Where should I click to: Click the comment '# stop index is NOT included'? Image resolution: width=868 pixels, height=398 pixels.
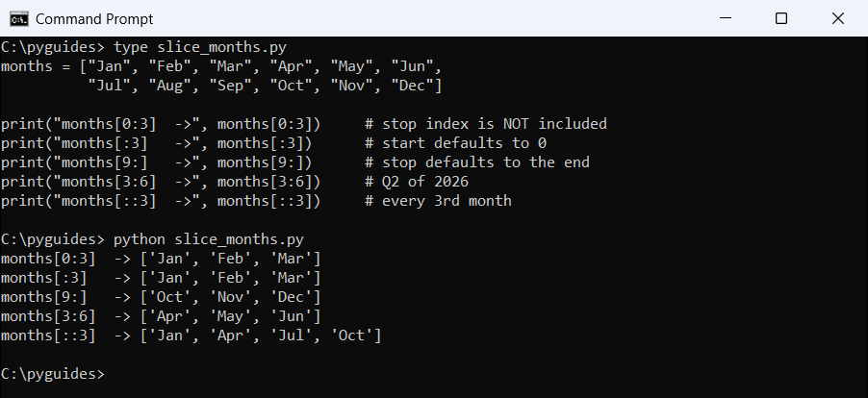(486, 124)
